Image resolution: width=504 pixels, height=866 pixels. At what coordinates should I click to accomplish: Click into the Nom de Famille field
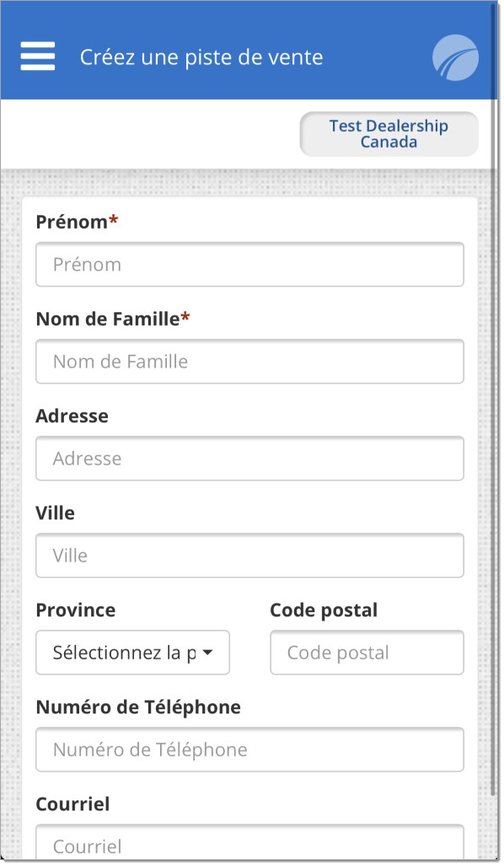pos(249,362)
